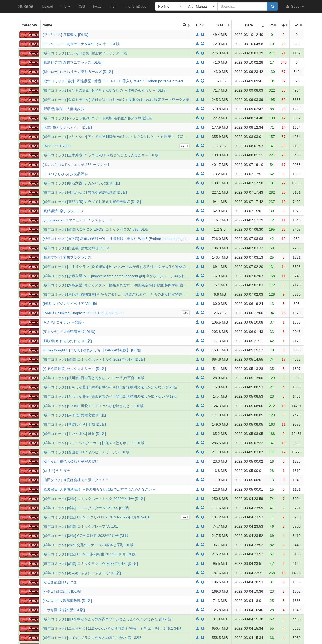Open the magnet link for the 72.0 MiB entry
Image resolution: width=322 pixels, height=644 pixels.
[x=203, y=44]
